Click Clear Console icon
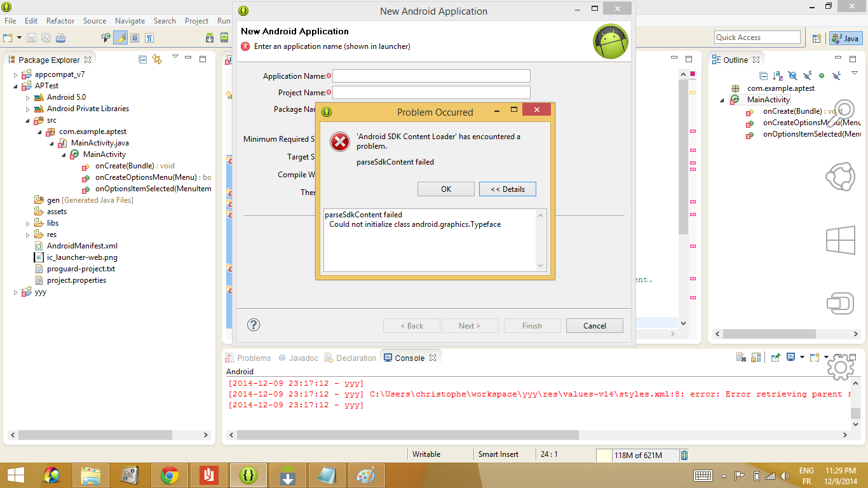 [740, 358]
